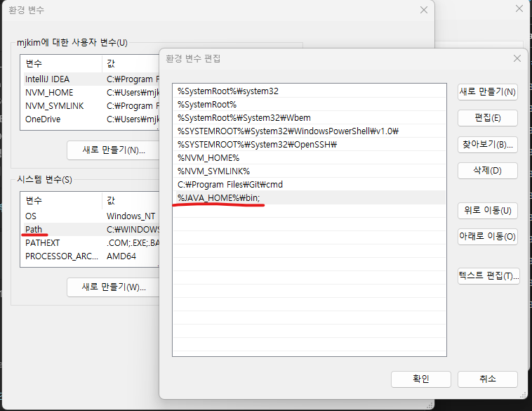Close the background window behind the dialogs

519,8
